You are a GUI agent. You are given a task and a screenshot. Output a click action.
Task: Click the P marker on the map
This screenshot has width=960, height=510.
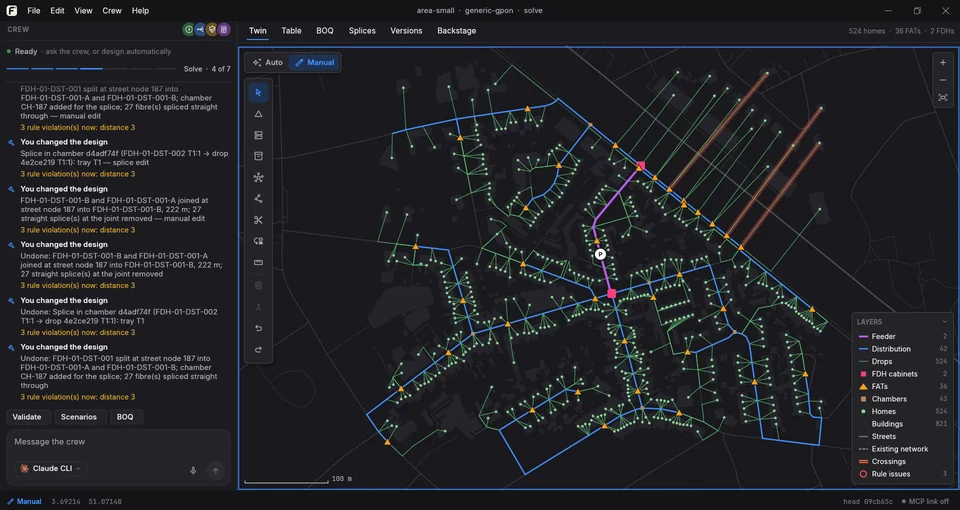(601, 254)
